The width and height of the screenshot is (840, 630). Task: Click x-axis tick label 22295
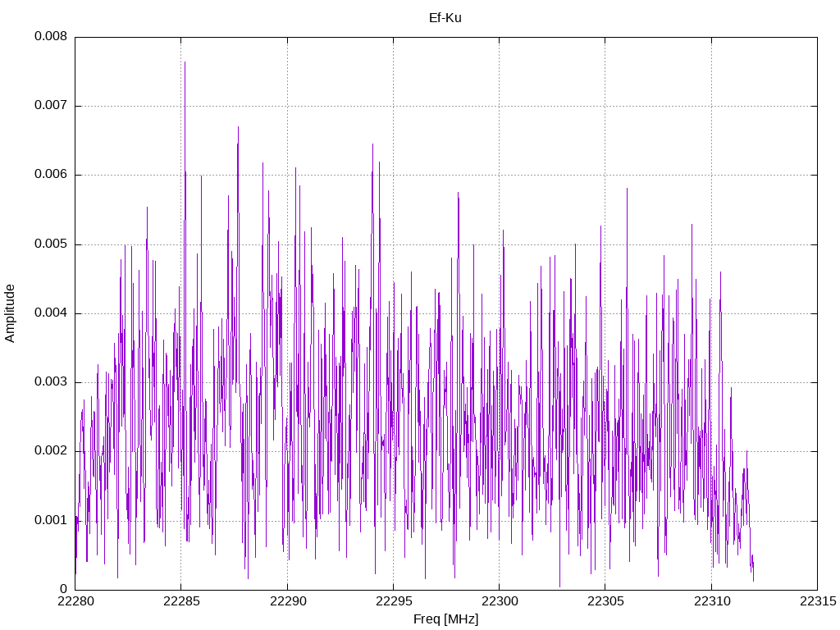(393, 601)
